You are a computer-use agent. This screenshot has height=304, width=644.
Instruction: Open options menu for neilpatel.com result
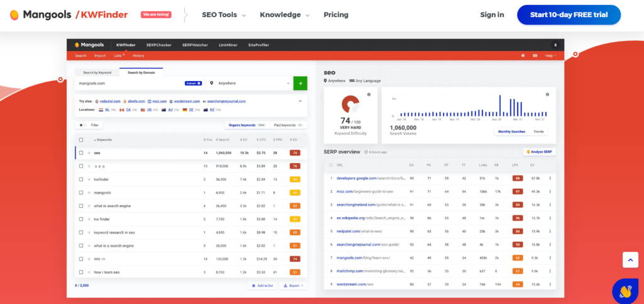tap(550, 231)
